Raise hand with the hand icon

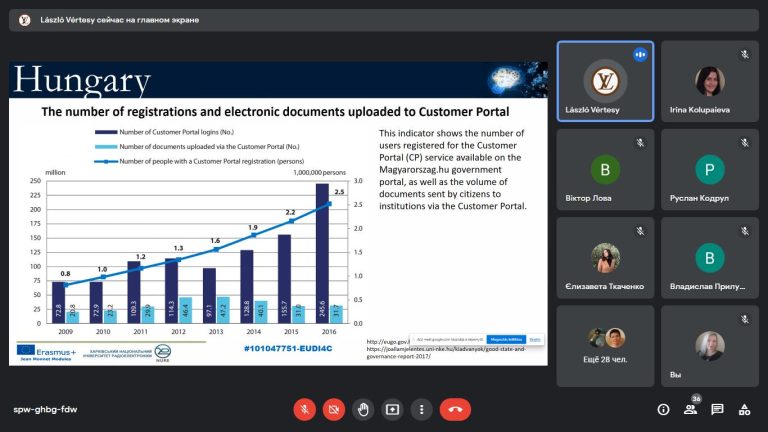pyautogui.click(x=363, y=409)
